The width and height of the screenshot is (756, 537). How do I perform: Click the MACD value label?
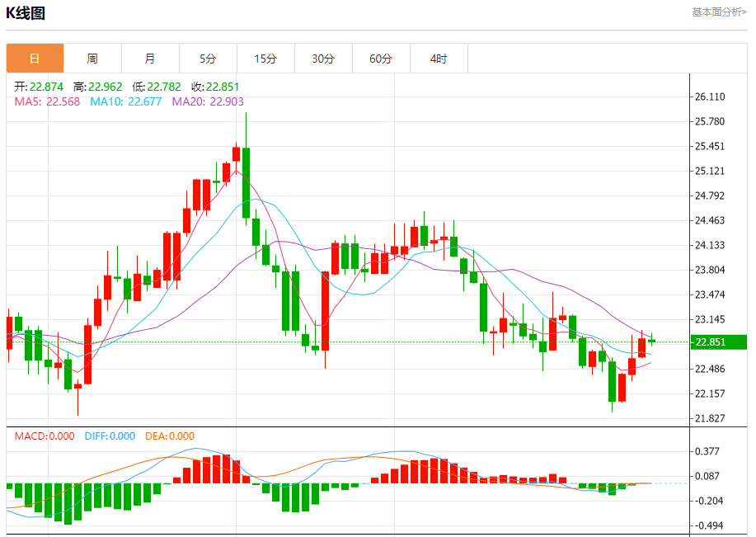(45, 436)
